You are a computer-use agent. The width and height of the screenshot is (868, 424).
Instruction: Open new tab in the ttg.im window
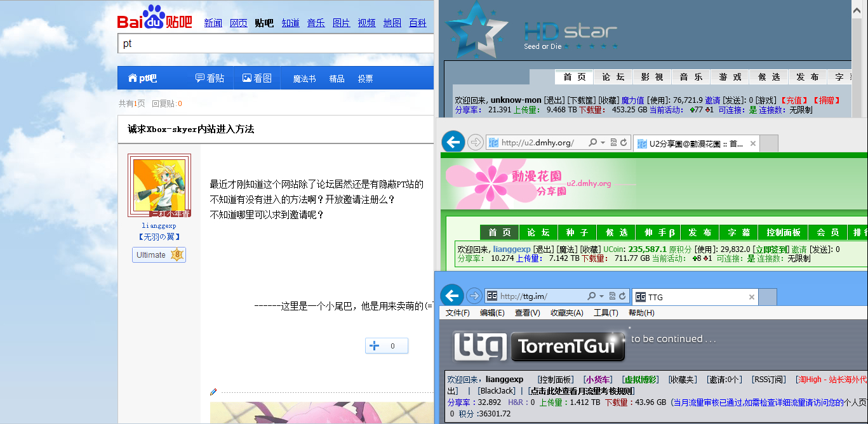[768, 297]
